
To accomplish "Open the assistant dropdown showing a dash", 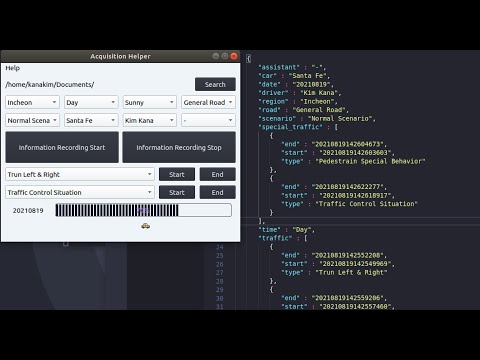I will click(208, 120).
